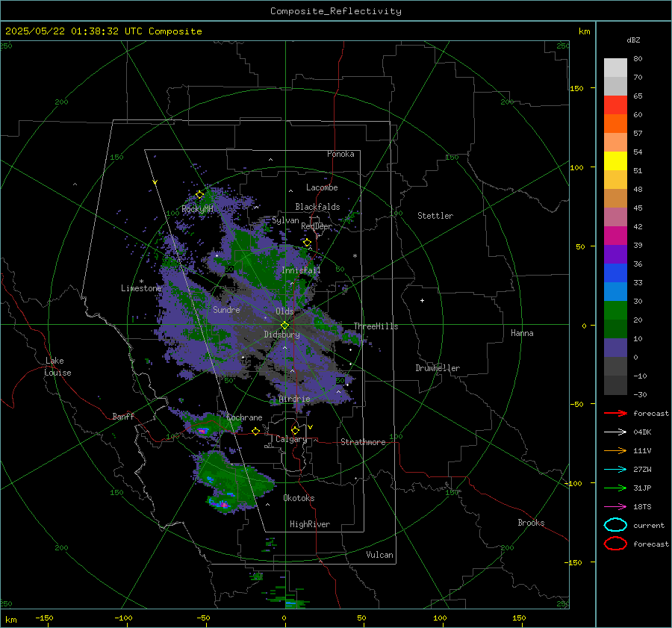The height and width of the screenshot is (628, 672).
Task: Click the red forecast oval icon
Action: tap(615, 544)
